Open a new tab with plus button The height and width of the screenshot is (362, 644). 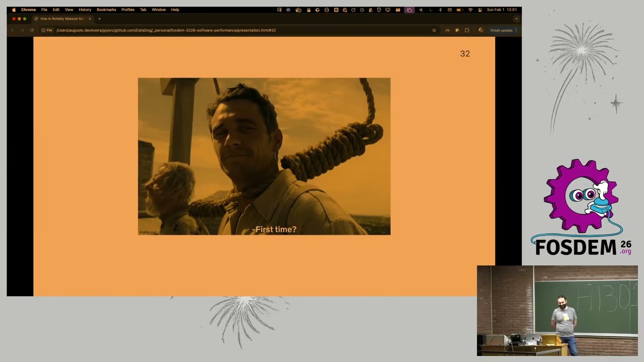tap(99, 19)
